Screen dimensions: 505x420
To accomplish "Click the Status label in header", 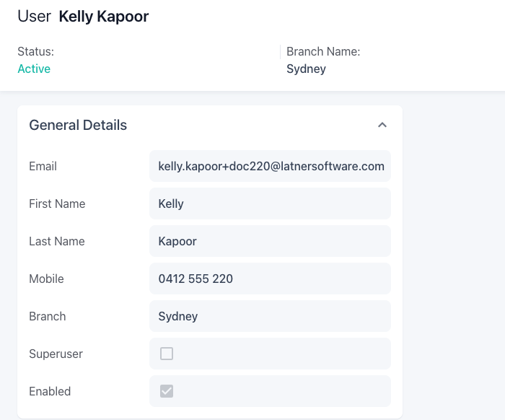I will pyautogui.click(x=36, y=51).
